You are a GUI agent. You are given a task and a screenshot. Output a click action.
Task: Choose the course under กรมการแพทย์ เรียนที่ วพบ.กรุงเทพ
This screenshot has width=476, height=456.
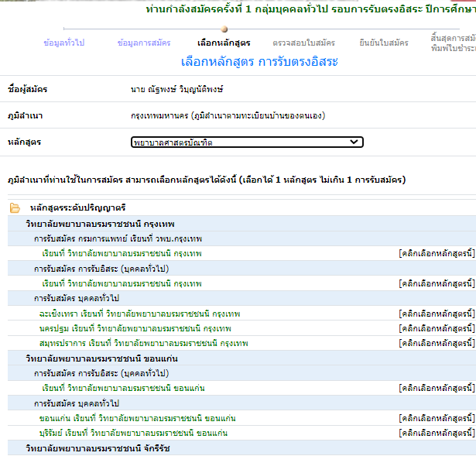click(437, 253)
